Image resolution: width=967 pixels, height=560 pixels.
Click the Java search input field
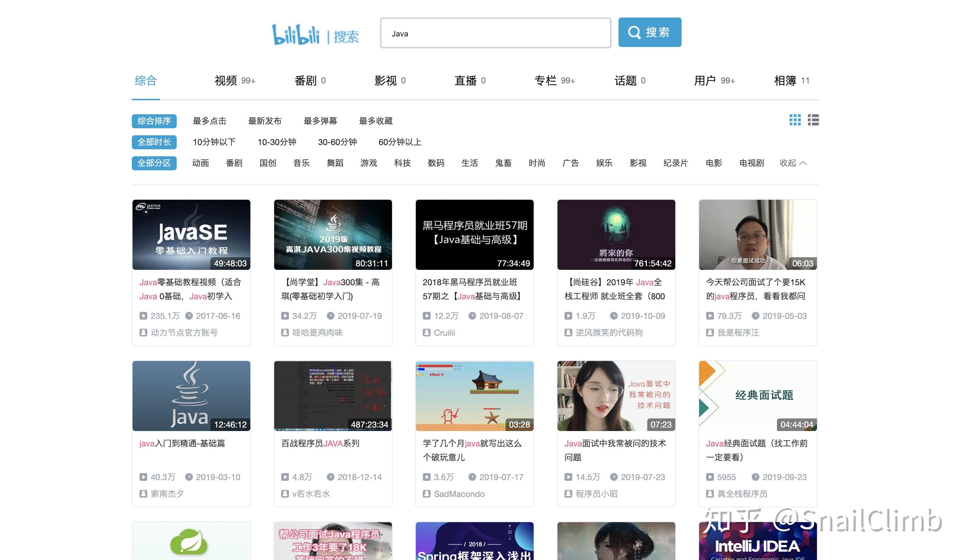point(495,33)
